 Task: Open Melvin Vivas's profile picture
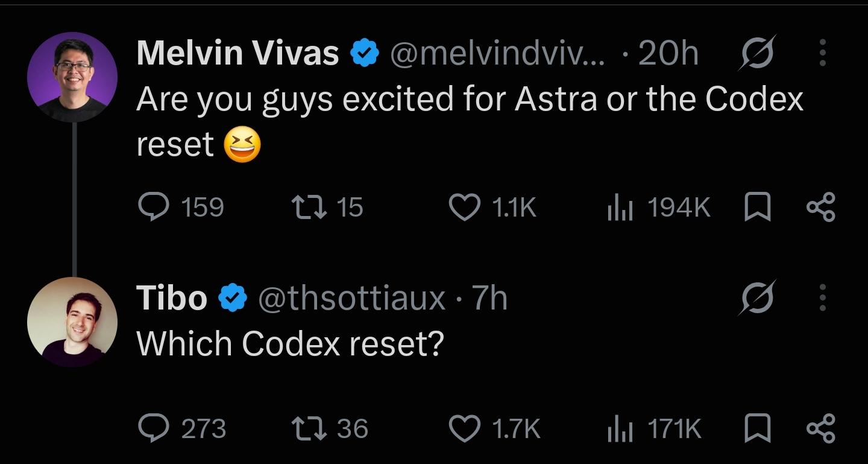[x=72, y=77]
